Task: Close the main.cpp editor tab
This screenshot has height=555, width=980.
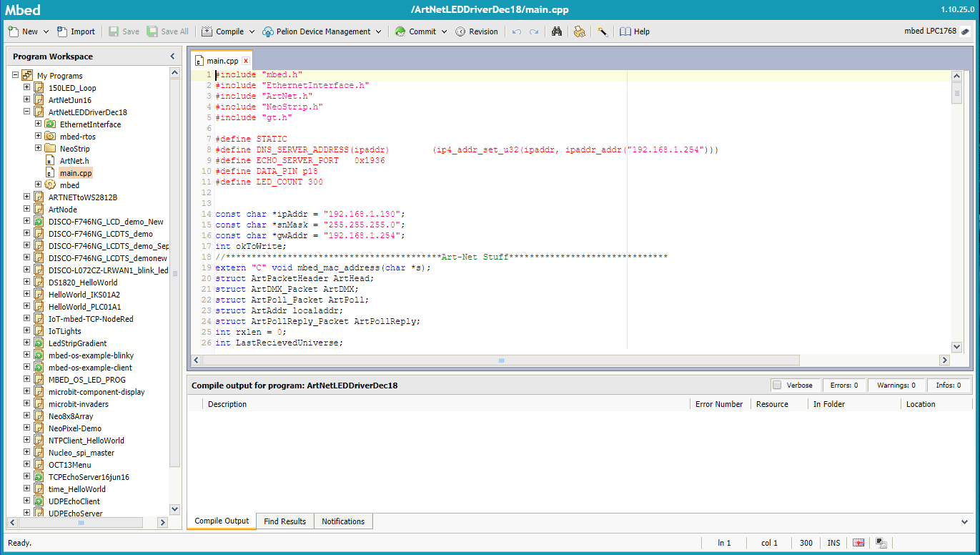Action: point(246,61)
